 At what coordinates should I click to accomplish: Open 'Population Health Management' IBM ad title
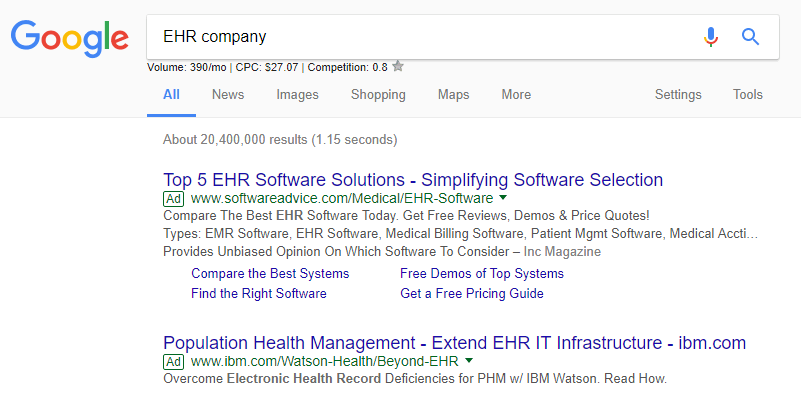pos(455,343)
